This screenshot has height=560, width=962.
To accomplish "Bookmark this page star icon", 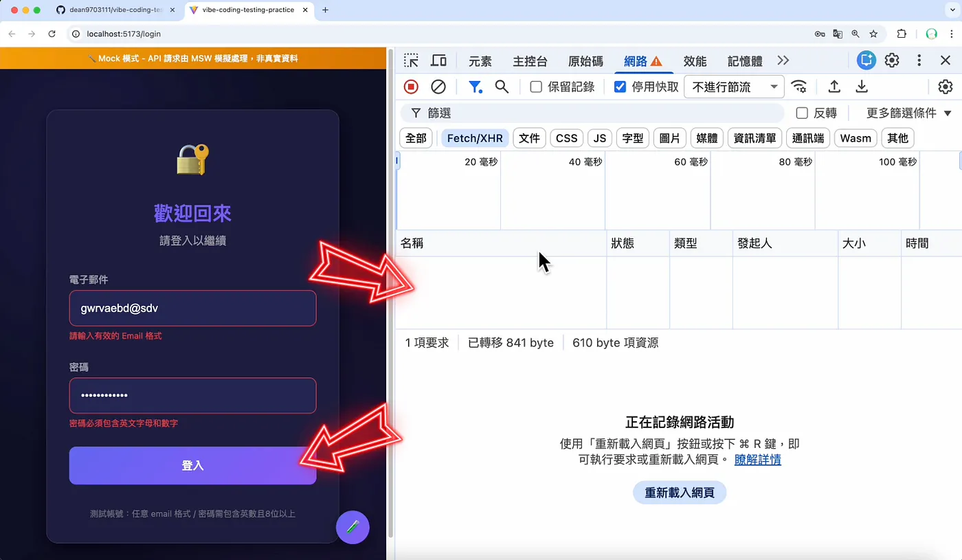I will [x=873, y=33].
